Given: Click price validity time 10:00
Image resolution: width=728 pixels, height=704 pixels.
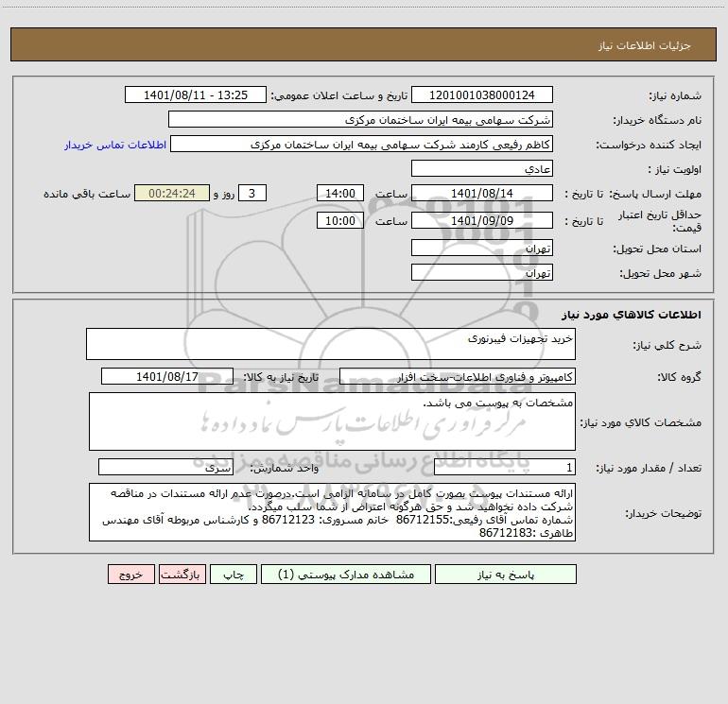Looking at the screenshot, I should (339, 220).
